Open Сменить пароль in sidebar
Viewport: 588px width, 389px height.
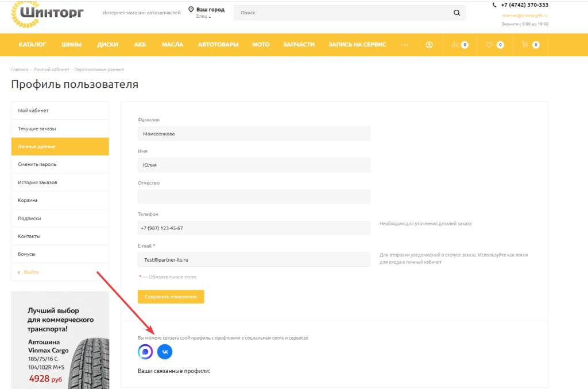(60, 165)
